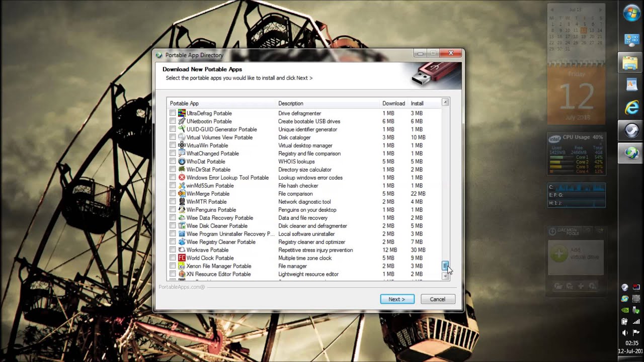
Task: Sort list by Description column header
Action: pyautogui.click(x=329, y=103)
